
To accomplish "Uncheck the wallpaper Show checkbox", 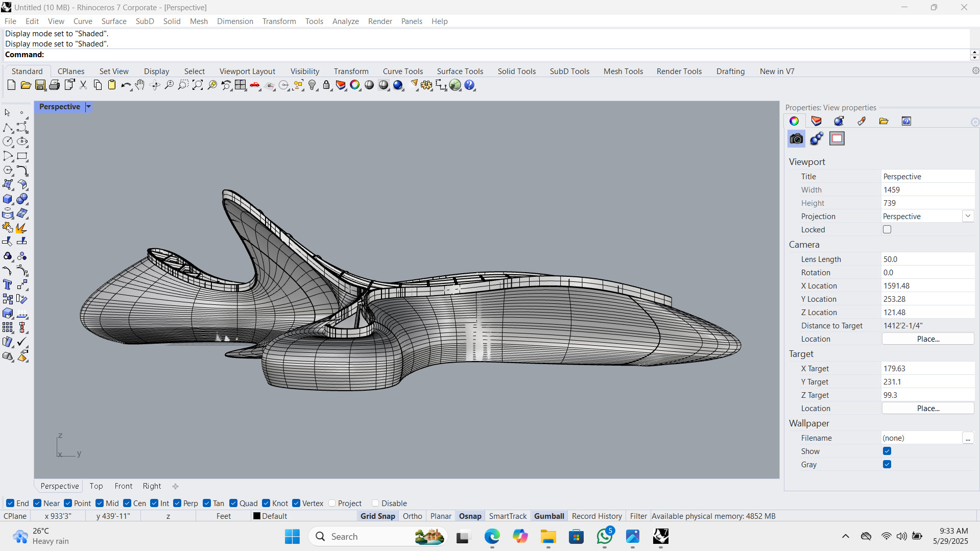I will point(887,451).
